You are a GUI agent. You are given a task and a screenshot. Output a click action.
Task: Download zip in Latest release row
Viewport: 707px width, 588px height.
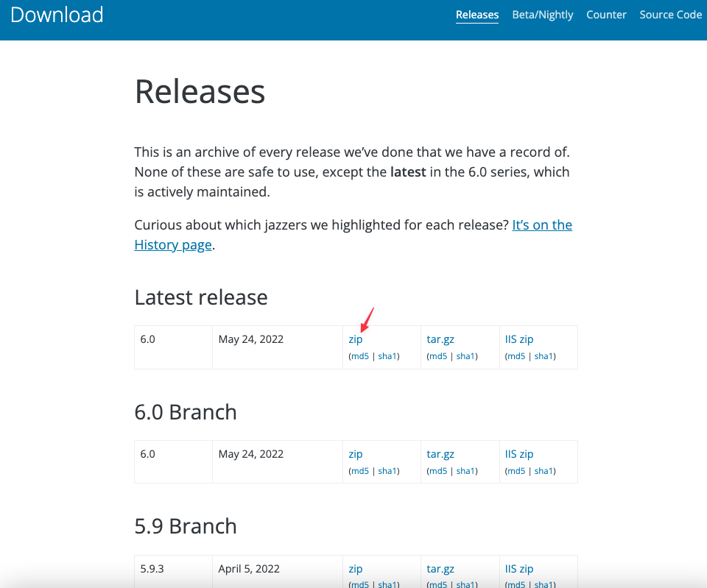pos(355,339)
